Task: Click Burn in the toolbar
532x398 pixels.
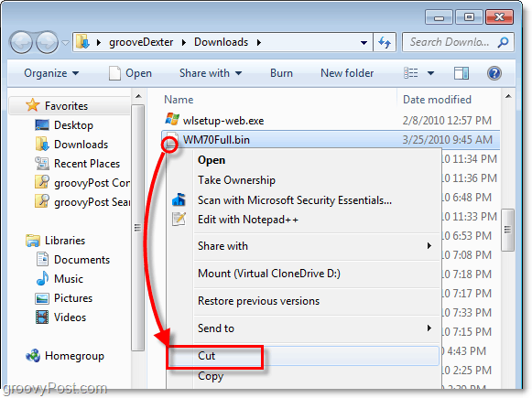Action: (281, 73)
